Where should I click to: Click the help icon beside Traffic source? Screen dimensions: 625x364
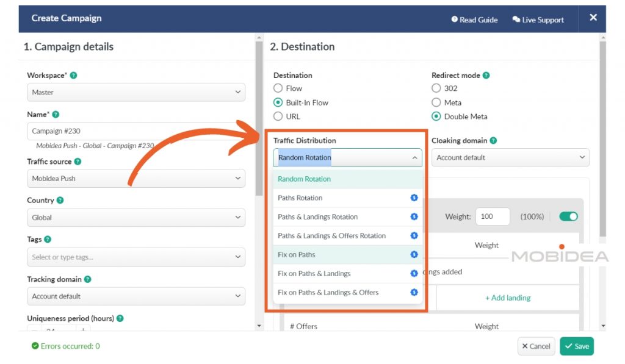pos(78,162)
